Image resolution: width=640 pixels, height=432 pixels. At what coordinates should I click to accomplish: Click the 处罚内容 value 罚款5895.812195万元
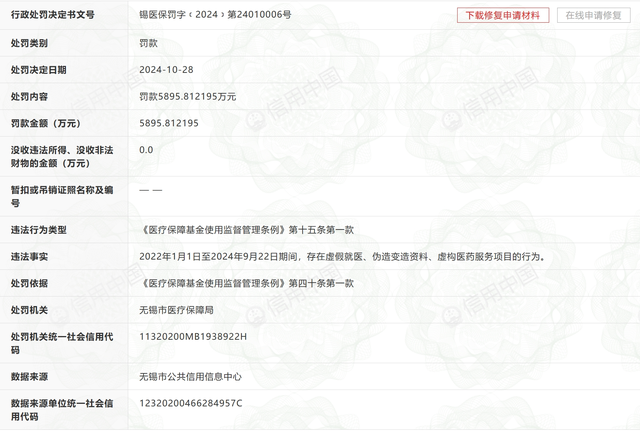coord(188,97)
